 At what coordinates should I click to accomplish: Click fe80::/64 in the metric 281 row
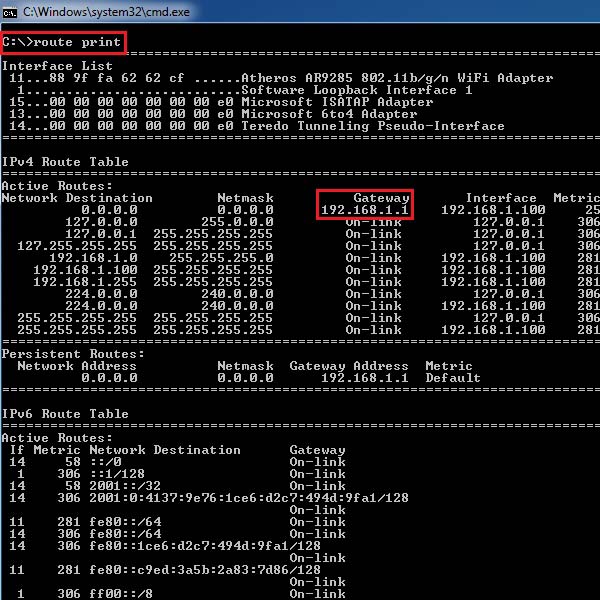[x=125, y=522]
